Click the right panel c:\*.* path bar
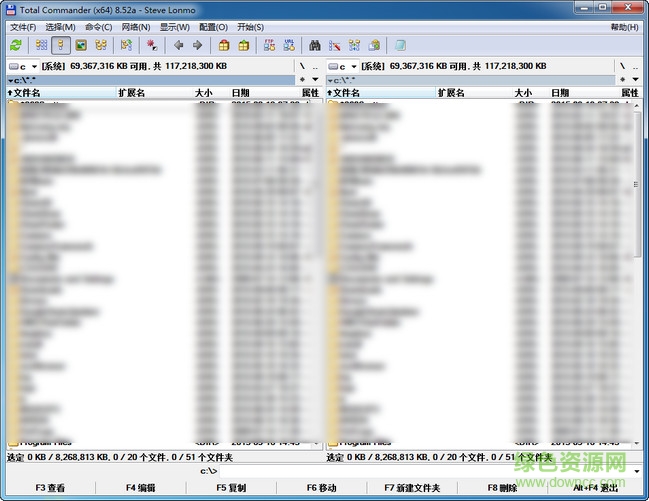This screenshot has height=501, width=649. tap(471, 80)
